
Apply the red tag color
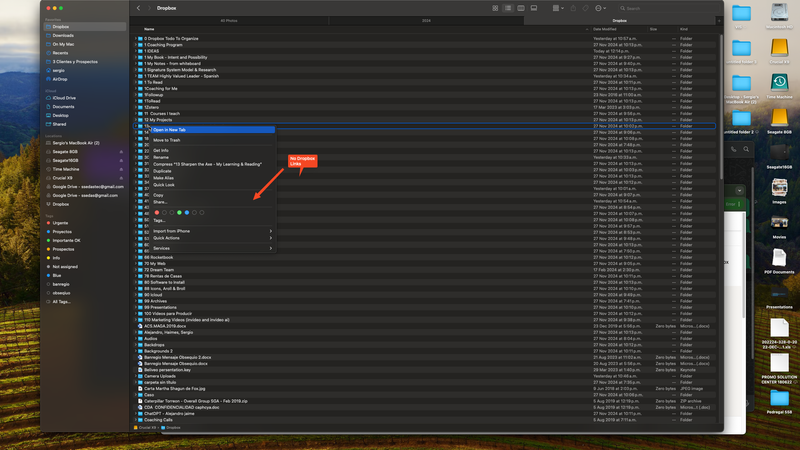[157, 212]
